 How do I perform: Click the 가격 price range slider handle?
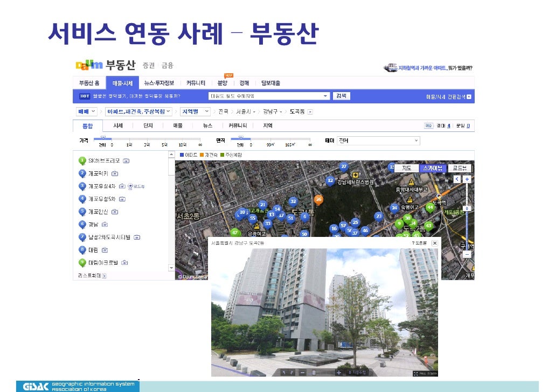click(103, 138)
